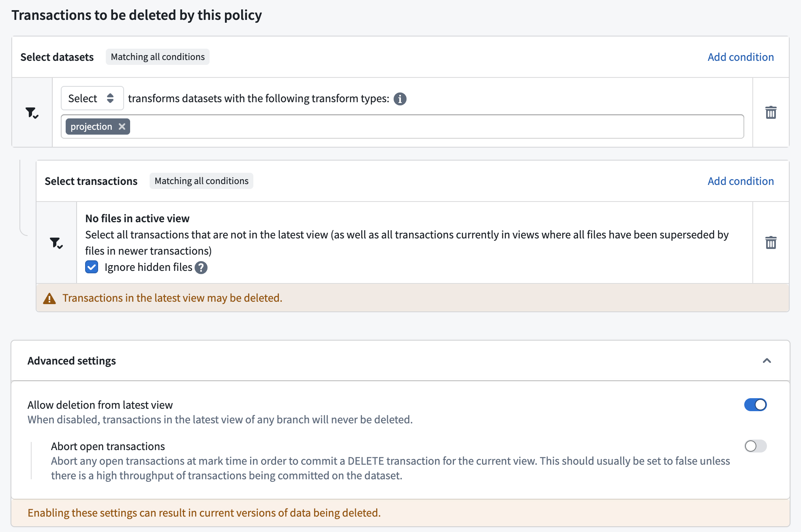Screen dimensions: 801x532
Task: Click the filter icon beside No files in active view
Action: tap(56, 243)
